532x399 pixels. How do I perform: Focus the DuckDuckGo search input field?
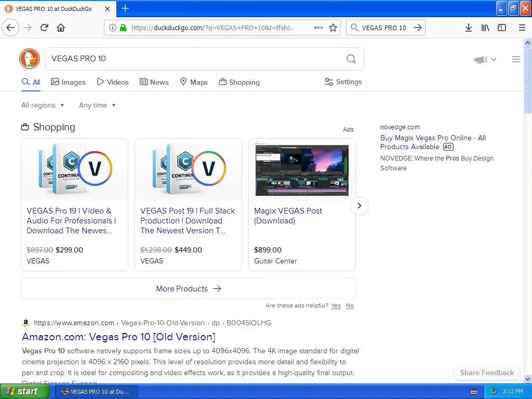195,59
